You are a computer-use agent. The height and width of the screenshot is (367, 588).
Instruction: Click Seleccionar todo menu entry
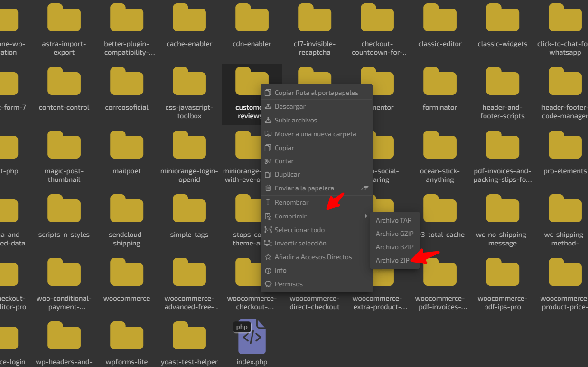coord(317,230)
